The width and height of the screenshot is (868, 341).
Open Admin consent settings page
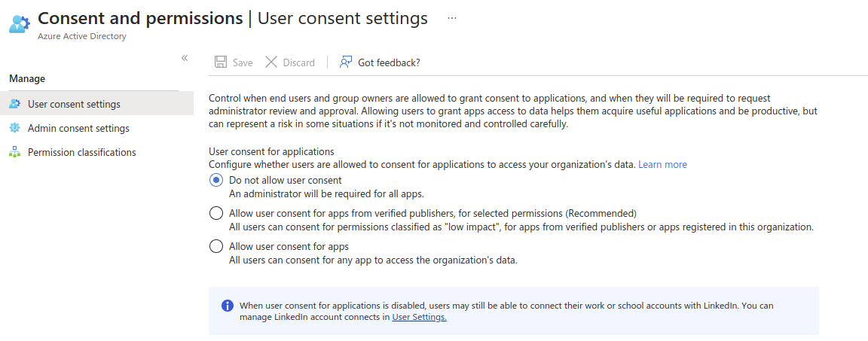[78, 128]
